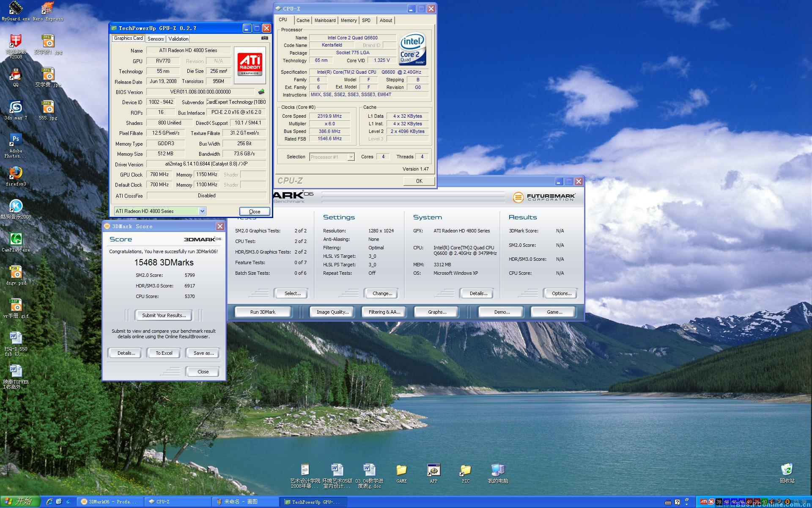Viewport: 812px width, 508px height.
Task: Click Image Quality button
Action: click(333, 312)
